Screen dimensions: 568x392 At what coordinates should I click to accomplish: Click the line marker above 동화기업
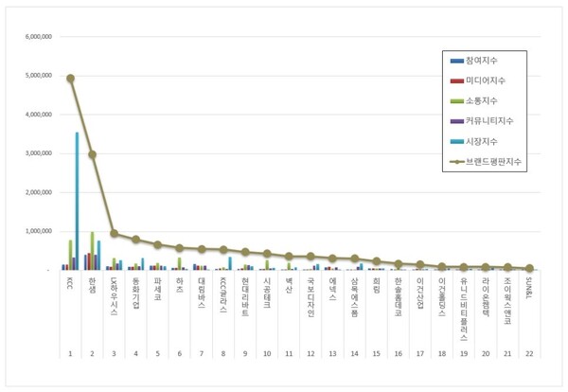tap(135, 240)
